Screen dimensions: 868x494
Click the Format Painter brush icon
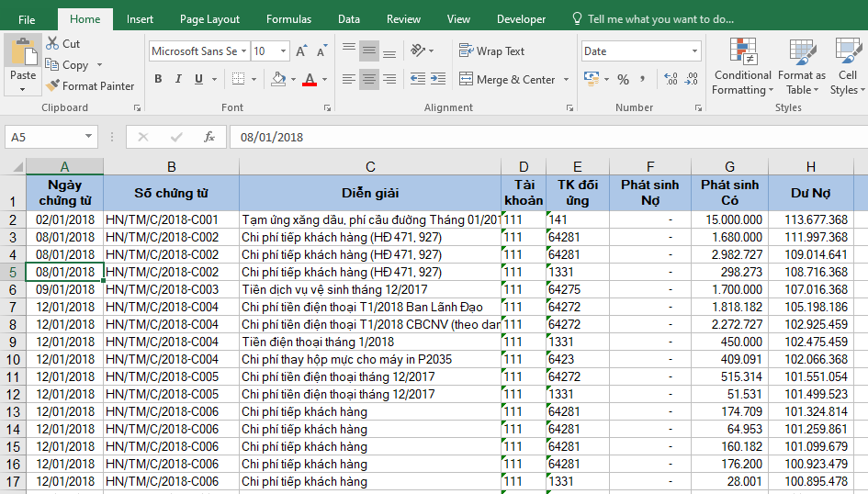point(53,86)
